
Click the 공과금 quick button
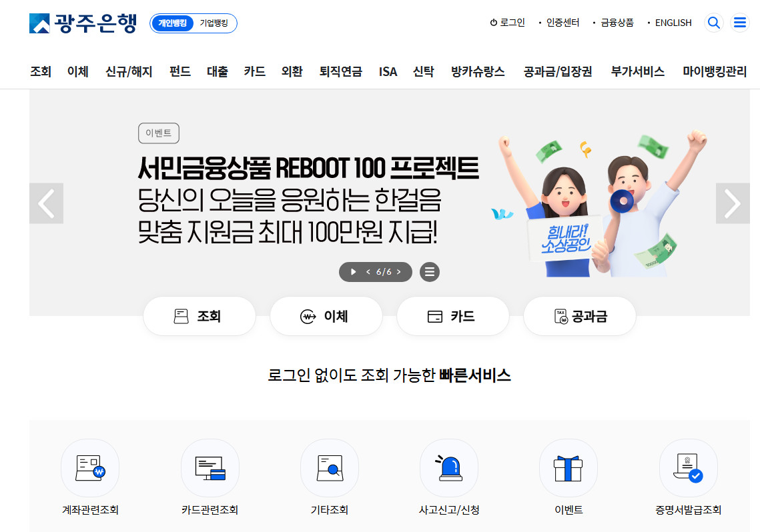point(580,316)
